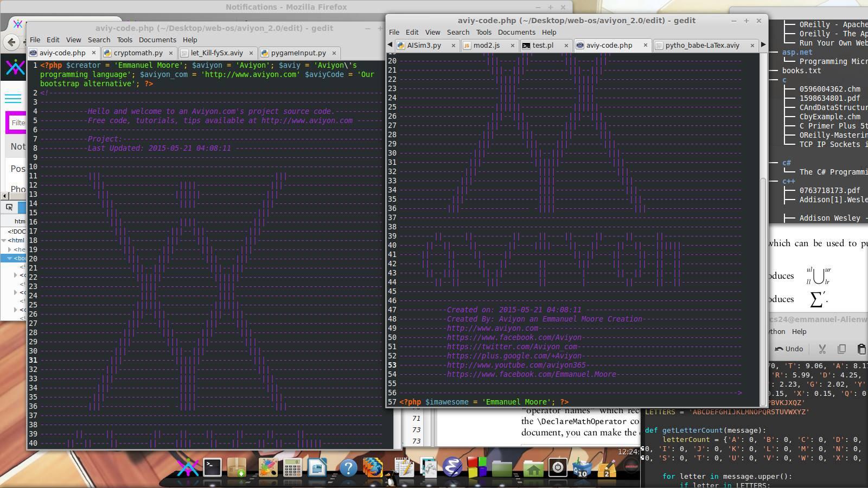Open Edit menu in front gedit window
Image resolution: width=868 pixels, height=488 pixels.
click(x=412, y=32)
